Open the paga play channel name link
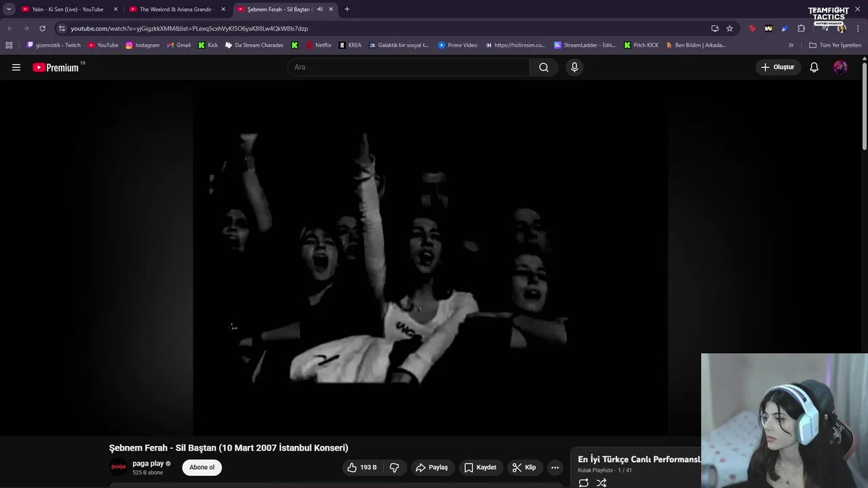868x488 pixels. [148, 464]
